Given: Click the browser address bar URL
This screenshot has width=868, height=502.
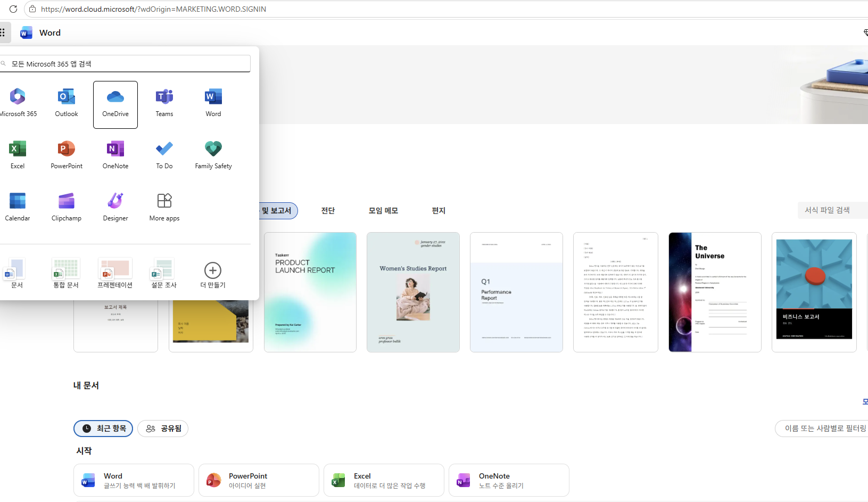Looking at the screenshot, I should point(153,9).
